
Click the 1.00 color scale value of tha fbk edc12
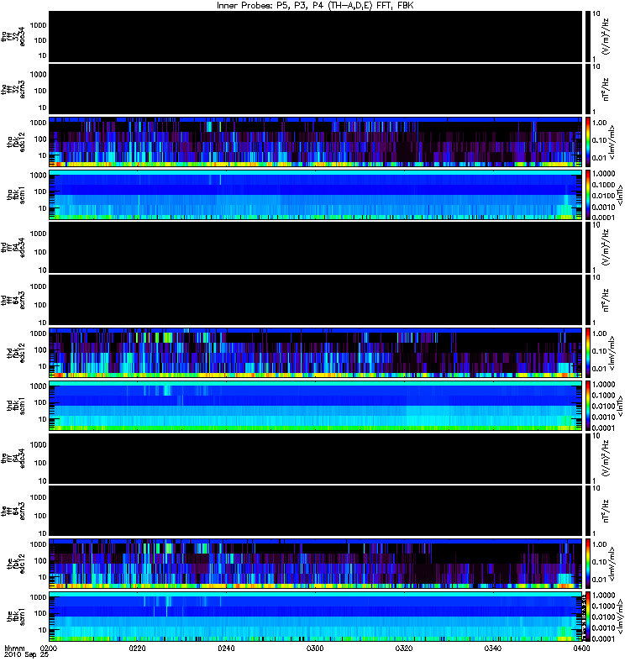pyautogui.click(x=599, y=123)
